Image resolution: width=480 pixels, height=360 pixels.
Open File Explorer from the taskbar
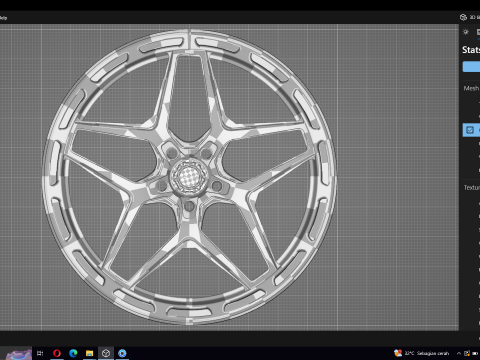pyautogui.click(x=89, y=353)
